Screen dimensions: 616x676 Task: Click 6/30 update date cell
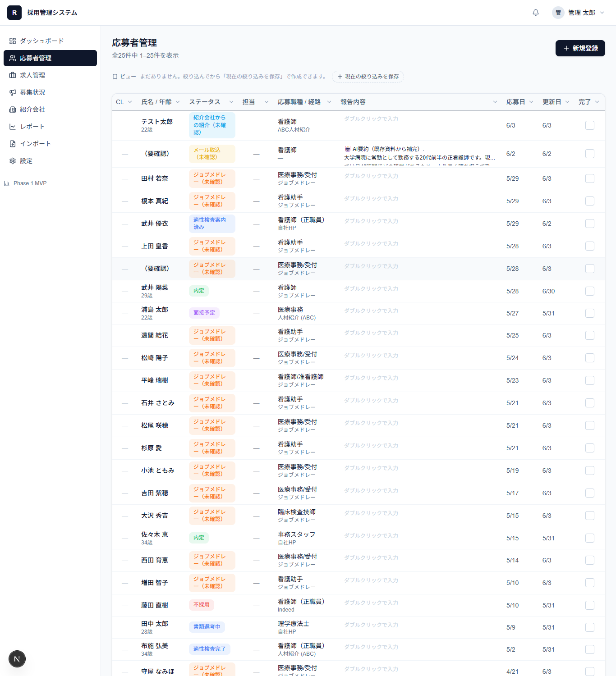(548, 291)
